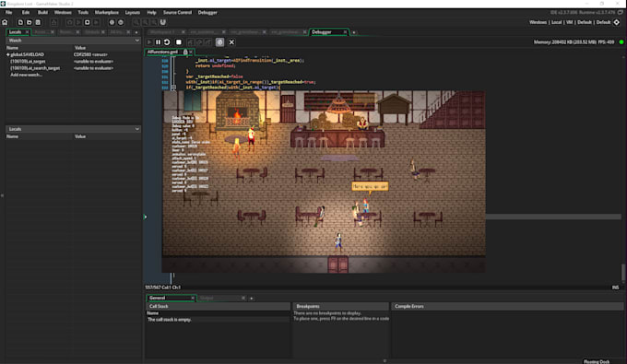
Task: Open the Windows menu
Action: 63,12
